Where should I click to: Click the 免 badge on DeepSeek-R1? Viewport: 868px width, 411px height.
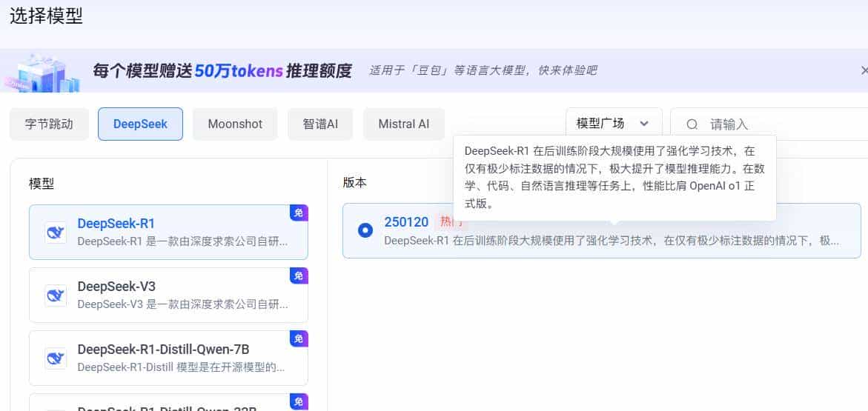299,213
